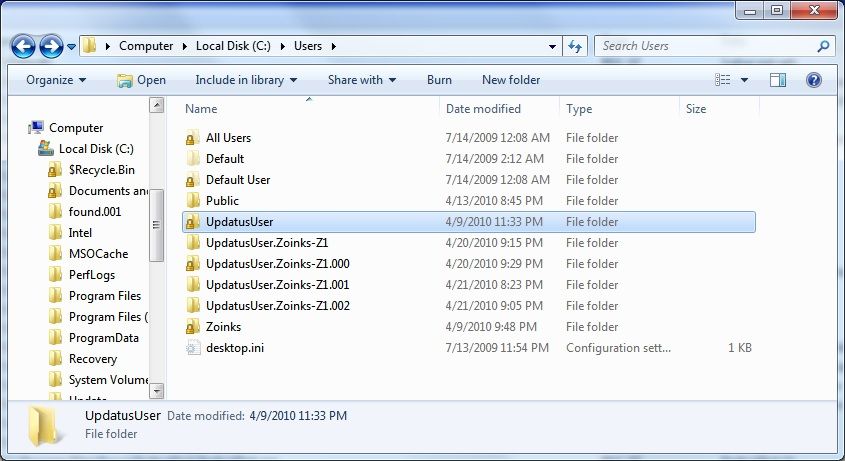Refresh the Users folder view
This screenshot has height=461, width=845.
point(575,46)
